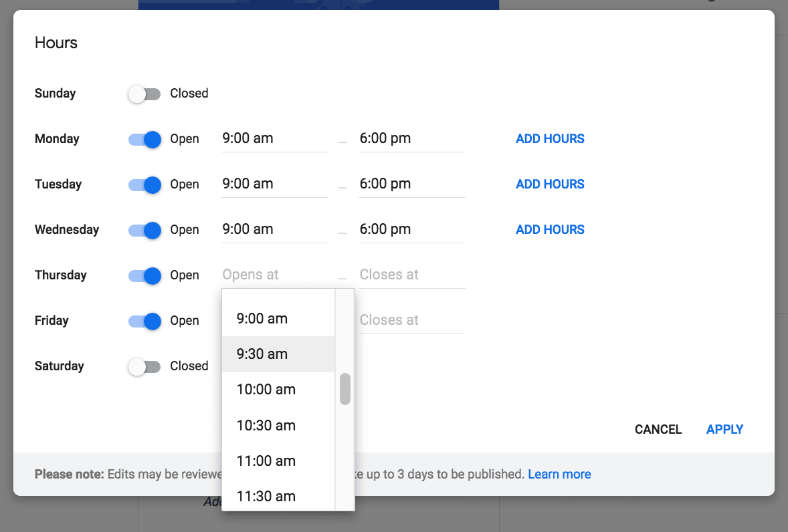The width and height of the screenshot is (788, 532).
Task: Disable Friday open toggle
Action: click(144, 321)
